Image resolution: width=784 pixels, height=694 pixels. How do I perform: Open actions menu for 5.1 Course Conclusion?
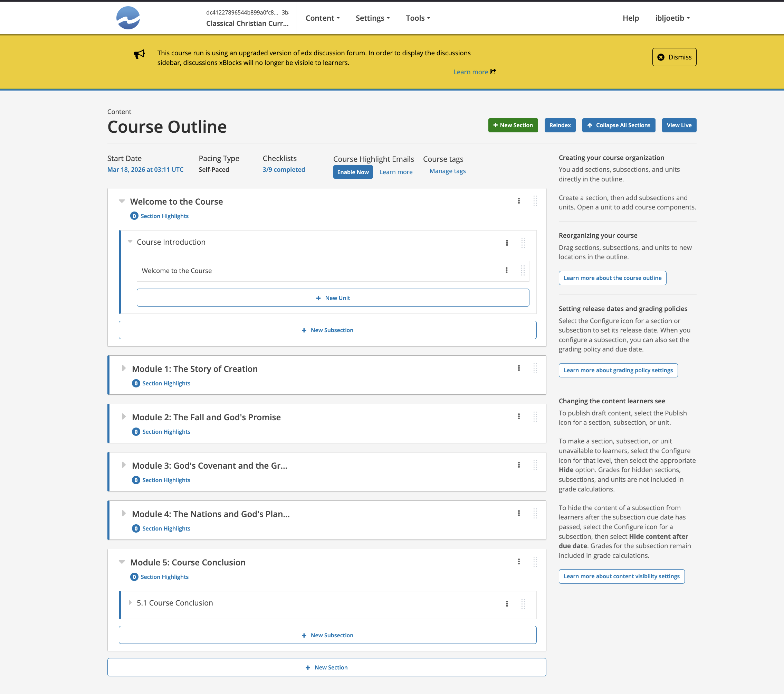pyautogui.click(x=507, y=603)
